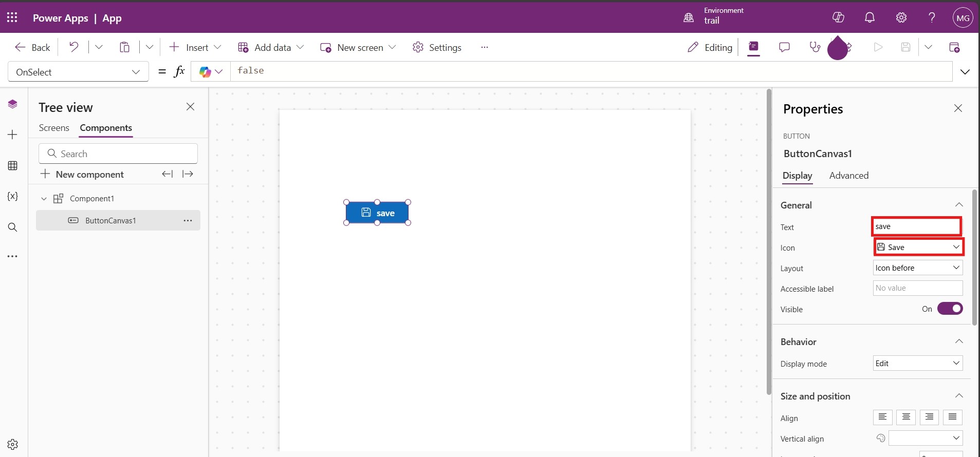
Task: Click the Back button
Action: (33, 47)
